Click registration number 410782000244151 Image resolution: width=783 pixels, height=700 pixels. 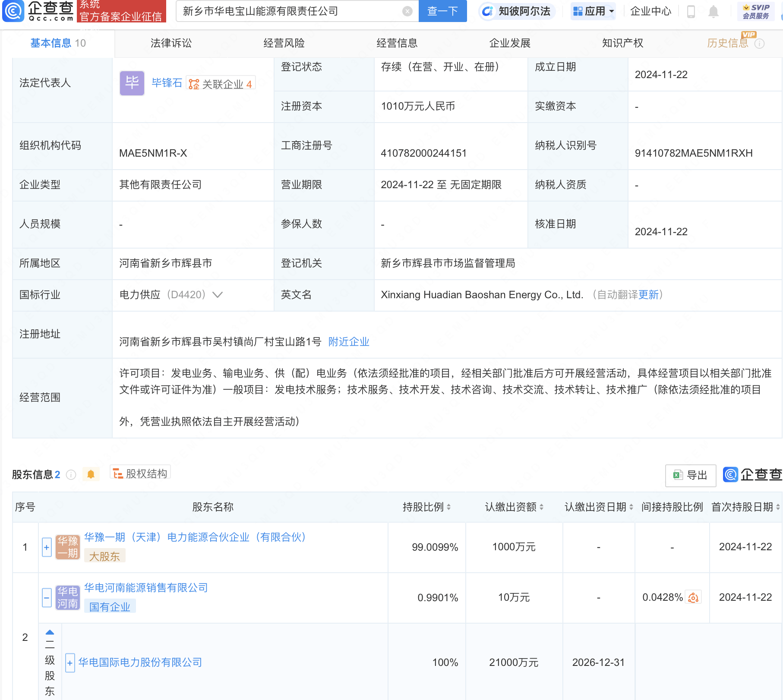point(424,153)
